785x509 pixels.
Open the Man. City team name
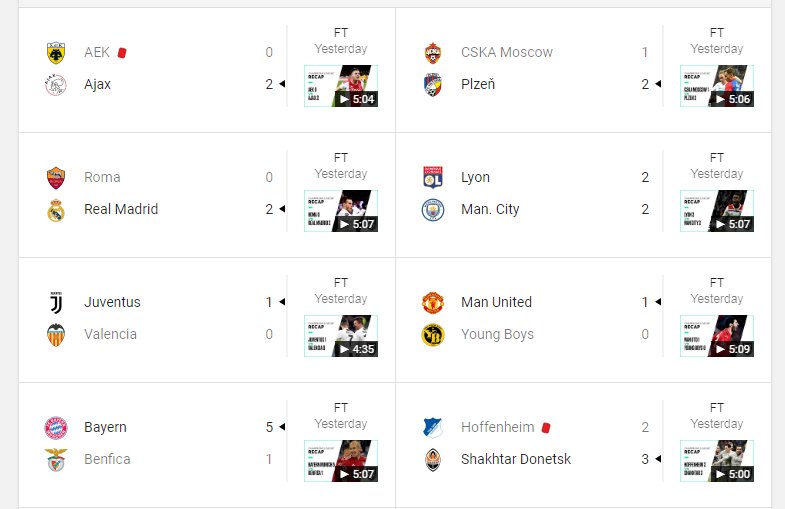[490, 209]
